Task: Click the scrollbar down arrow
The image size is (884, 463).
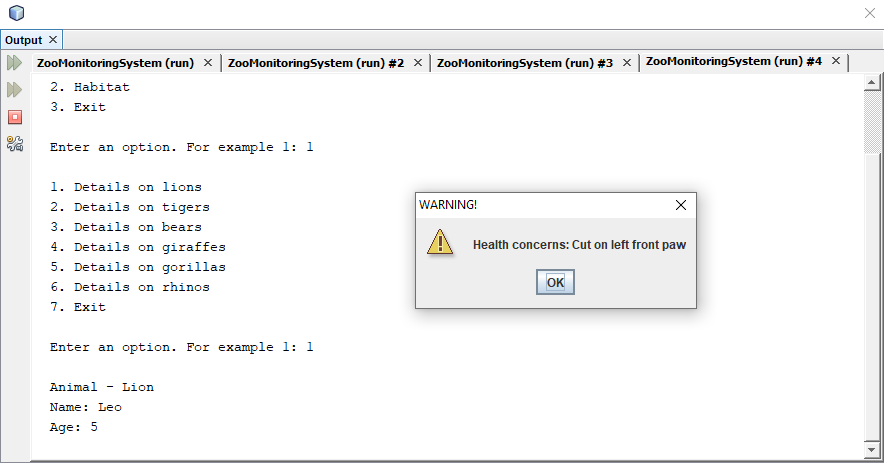Action: tap(872, 449)
